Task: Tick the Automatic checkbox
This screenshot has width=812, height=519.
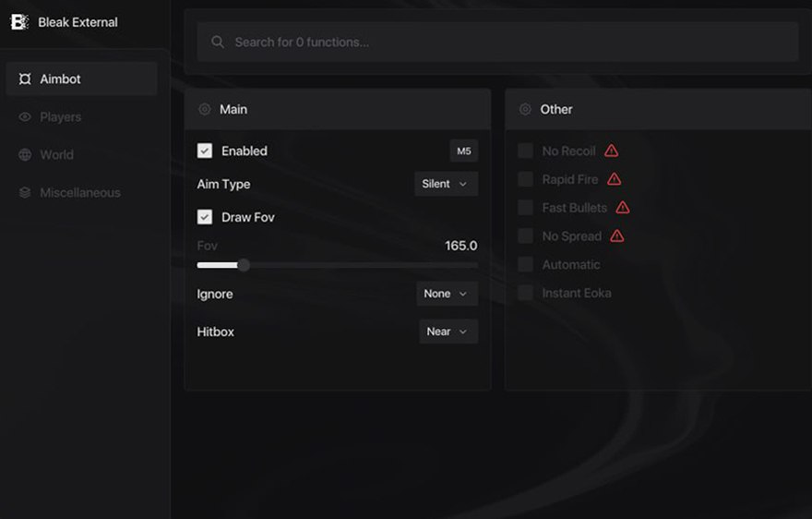Action: [525, 265]
